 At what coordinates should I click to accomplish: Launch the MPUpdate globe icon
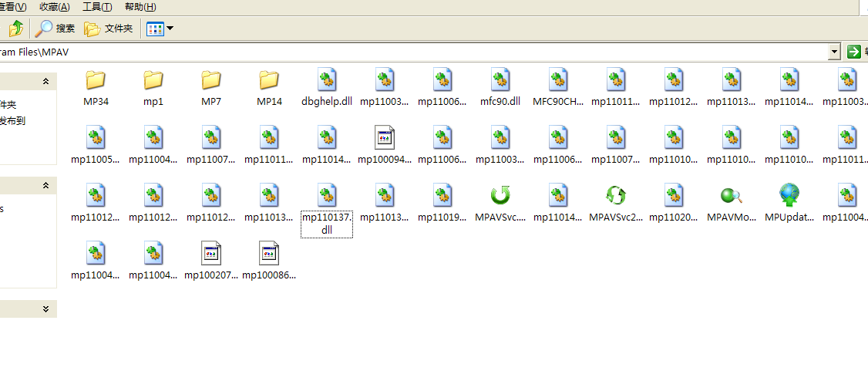789,196
